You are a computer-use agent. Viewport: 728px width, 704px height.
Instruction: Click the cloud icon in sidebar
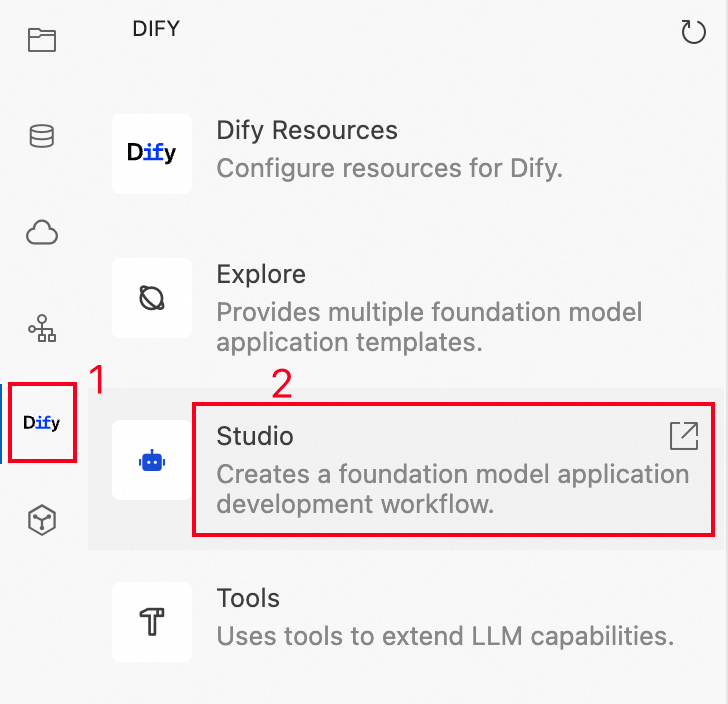coord(42,233)
